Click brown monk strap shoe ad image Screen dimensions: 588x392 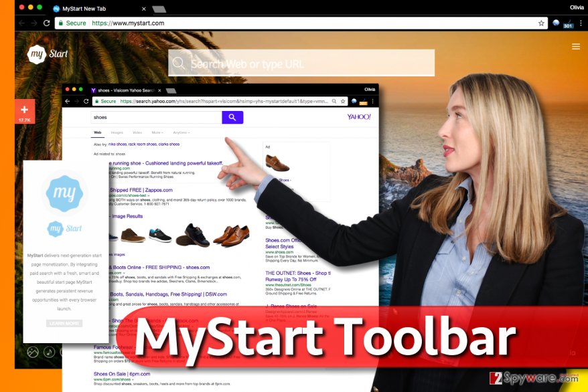[277, 164]
